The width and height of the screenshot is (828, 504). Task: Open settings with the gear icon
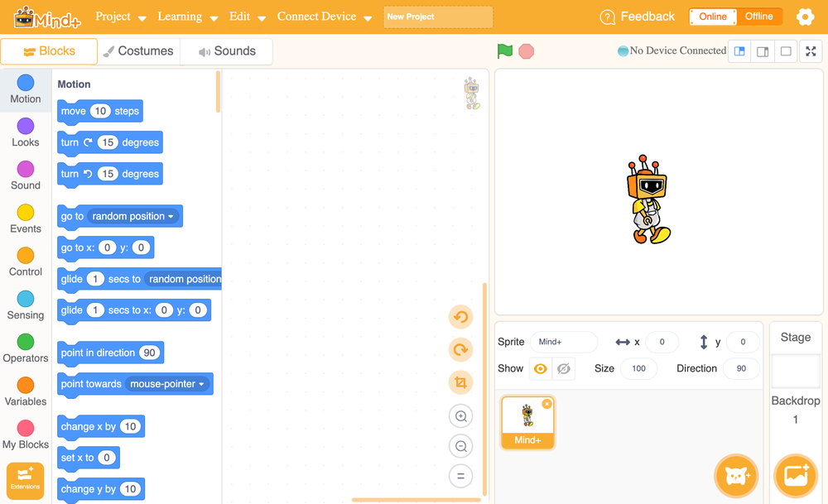coord(805,17)
